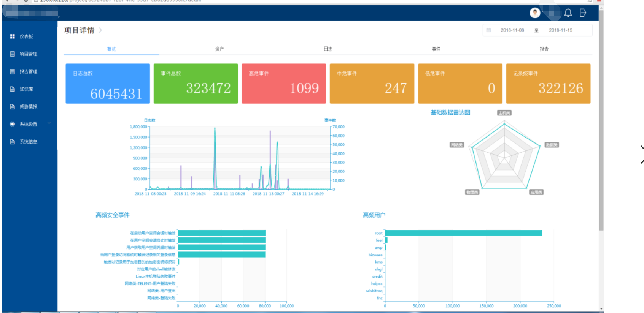The height and width of the screenshot is (313, 644).
Task: Click the rabbitmq user label
Action: 374,291
